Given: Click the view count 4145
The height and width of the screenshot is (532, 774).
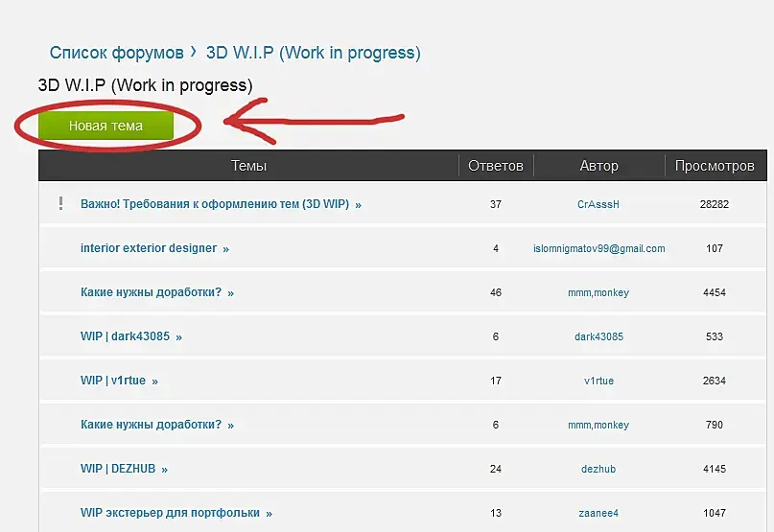Looking at the screenshot, I should pos(715,469).
